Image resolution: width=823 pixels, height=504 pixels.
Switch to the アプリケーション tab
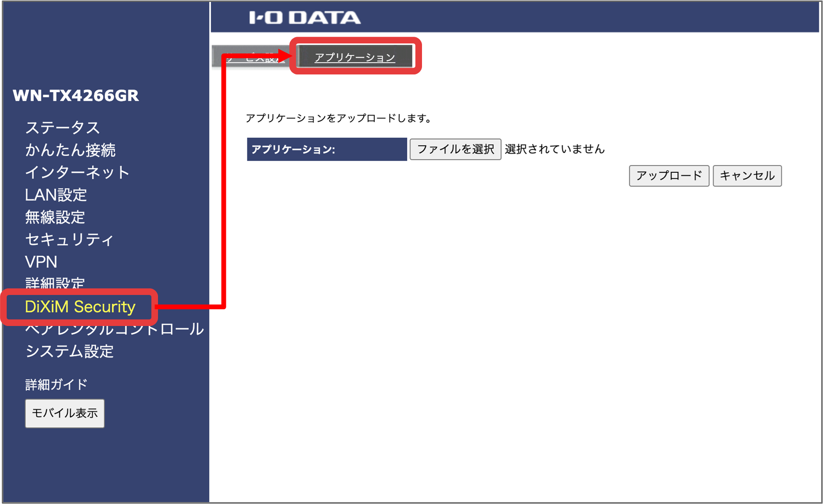[x=355, y=57]
